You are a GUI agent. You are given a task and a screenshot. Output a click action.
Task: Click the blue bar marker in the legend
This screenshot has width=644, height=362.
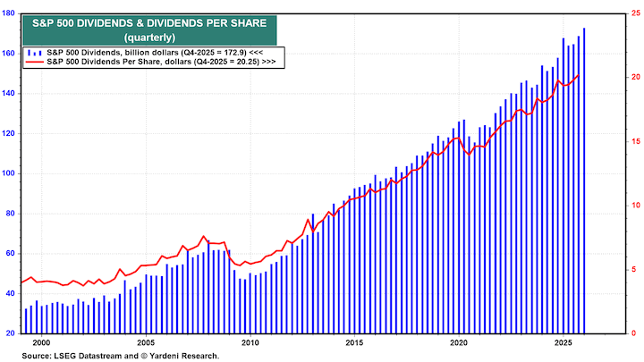click(x=35, y=54)
